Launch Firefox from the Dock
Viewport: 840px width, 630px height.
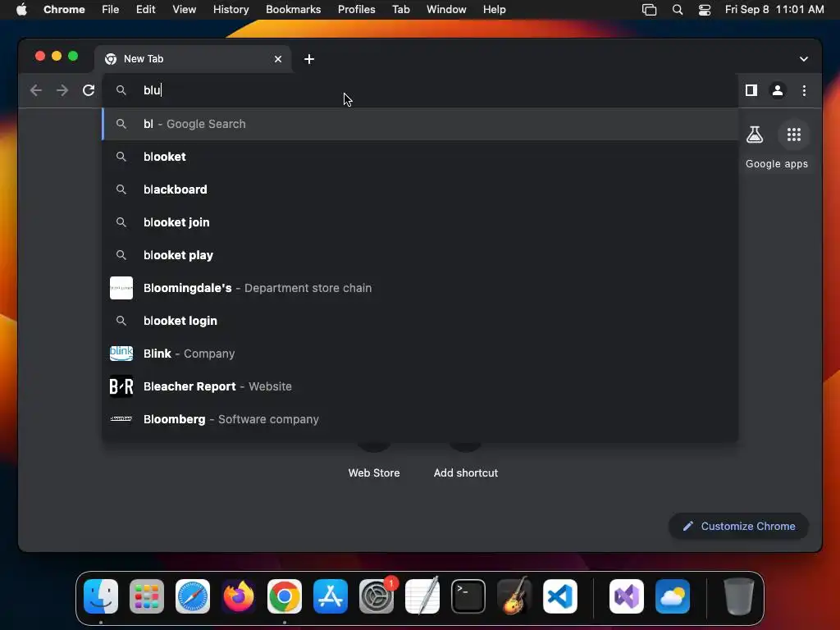[239, 596]
